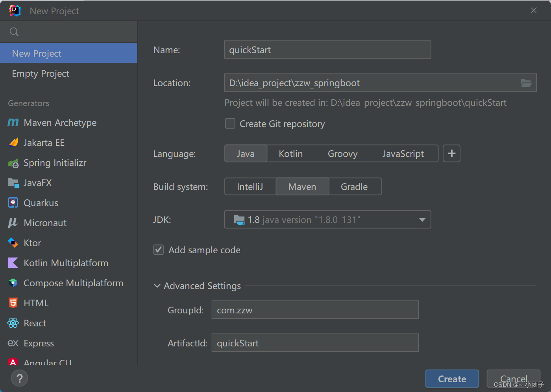Collapse the Advanced Settings section
The image size is (551, 392).
pos(157,286)
